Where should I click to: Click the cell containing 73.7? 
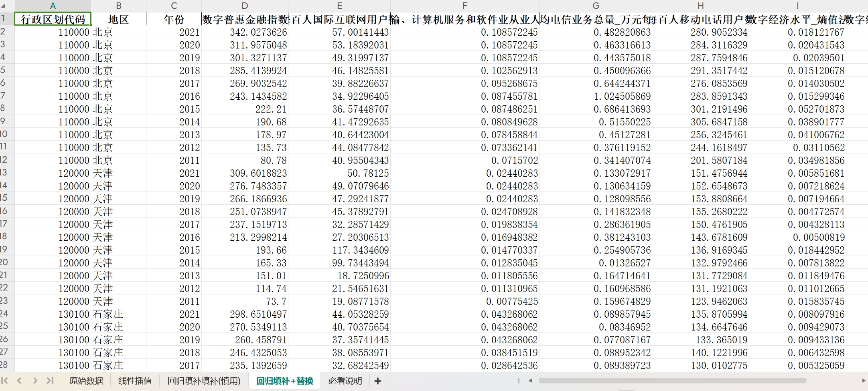coord(245,301)
